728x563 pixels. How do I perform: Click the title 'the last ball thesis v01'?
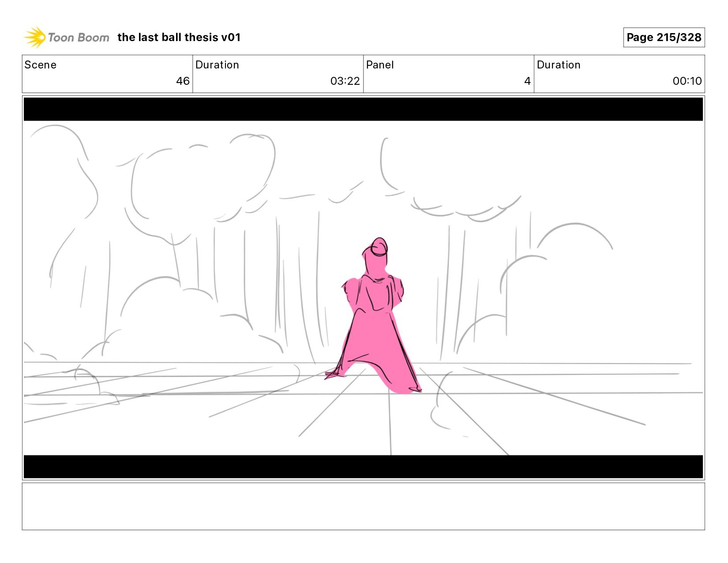pos(179,38)
